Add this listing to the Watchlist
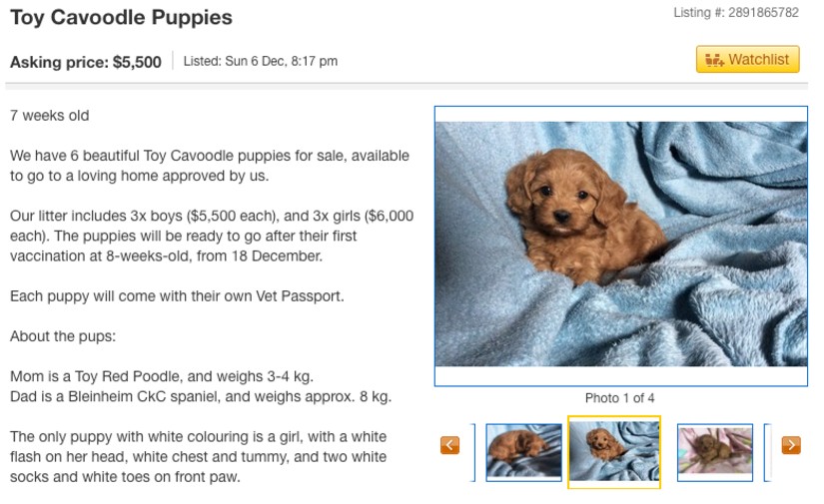The image size is (824, 504). pyautogui.click(x=747, y=59)
